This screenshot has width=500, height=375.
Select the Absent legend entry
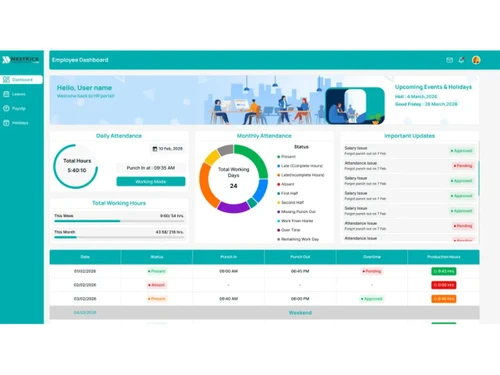pyautogui.click(x=286, y=184)
